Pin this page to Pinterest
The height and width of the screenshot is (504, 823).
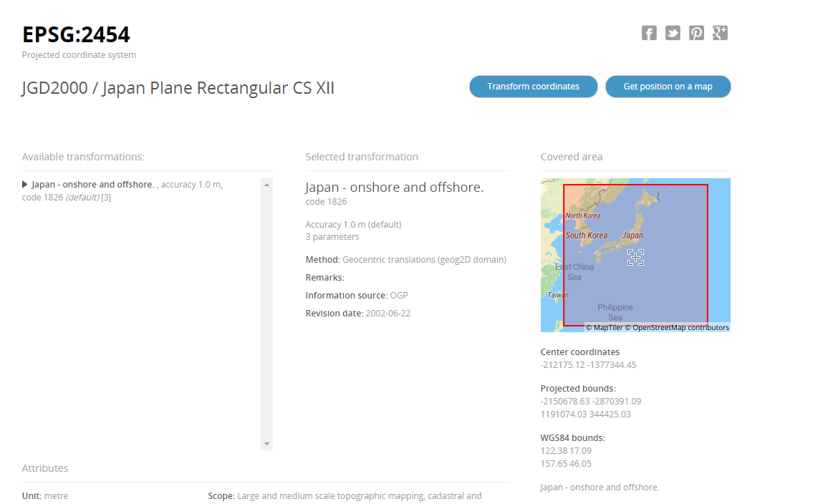click(x=696, y=32)
